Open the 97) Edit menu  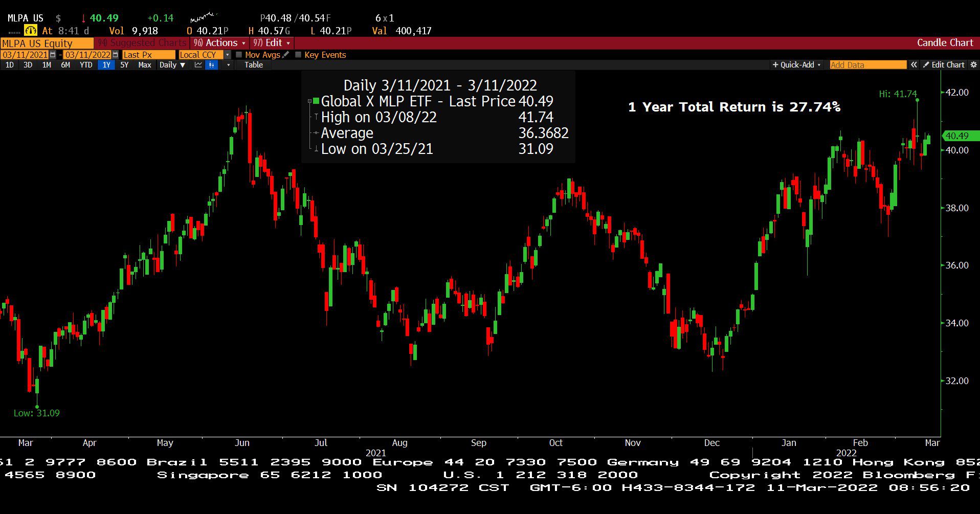click(272, 43)
